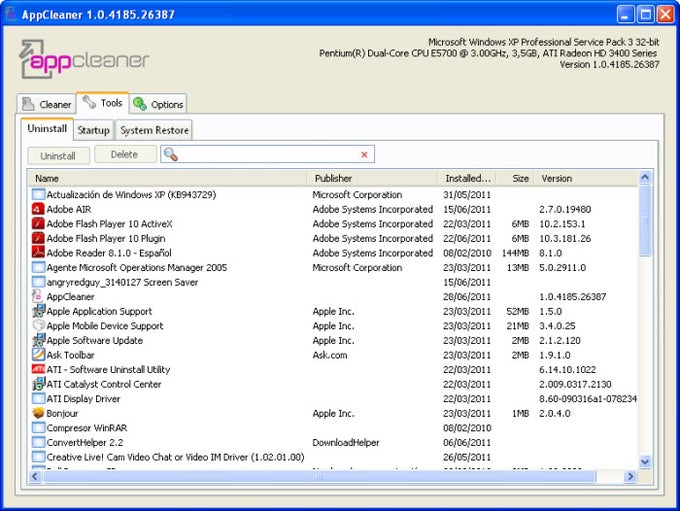Sort list by Version column header
Image resolution: width=680 pixels, height=511 pixels.
click(586, 178)
